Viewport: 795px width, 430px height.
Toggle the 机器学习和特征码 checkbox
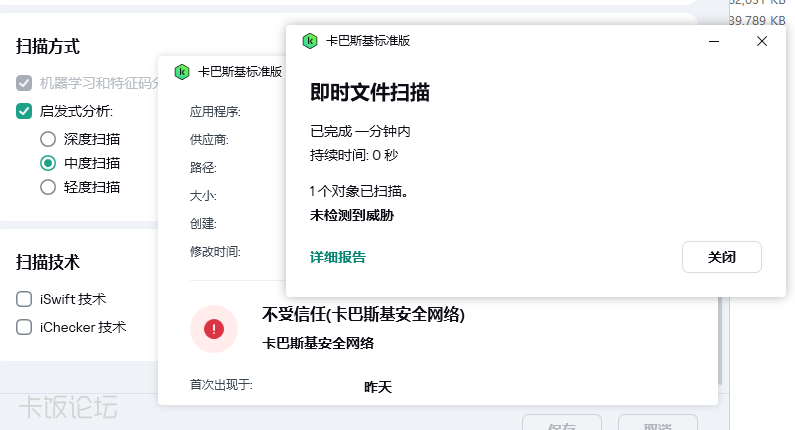click(x=24, y=83)
